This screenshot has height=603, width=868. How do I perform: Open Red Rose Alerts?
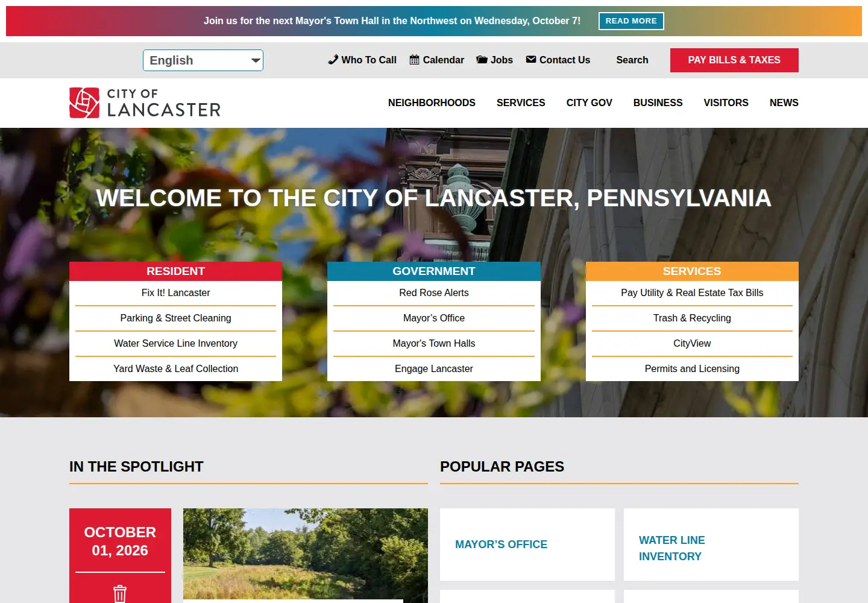coord(434,292)
